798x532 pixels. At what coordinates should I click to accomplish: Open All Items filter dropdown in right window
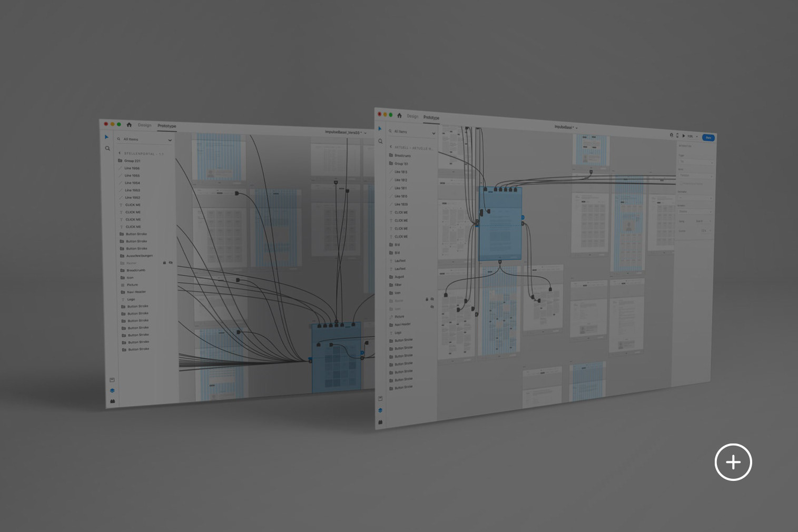click(x=434, y=133)
